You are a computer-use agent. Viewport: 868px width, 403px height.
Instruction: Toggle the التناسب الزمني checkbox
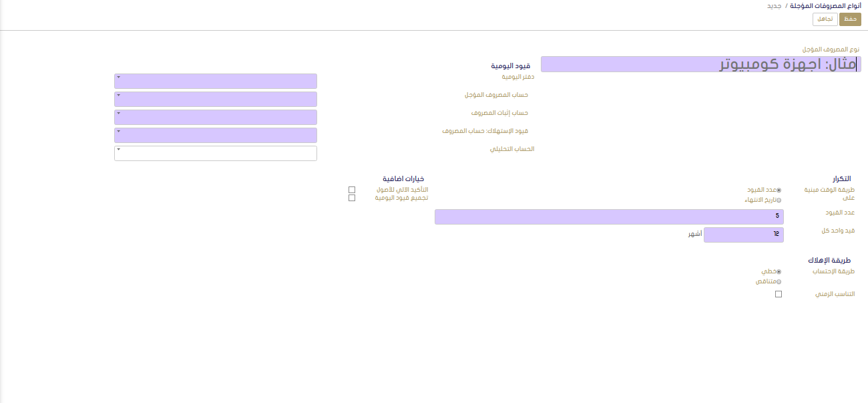pos(779,294)
